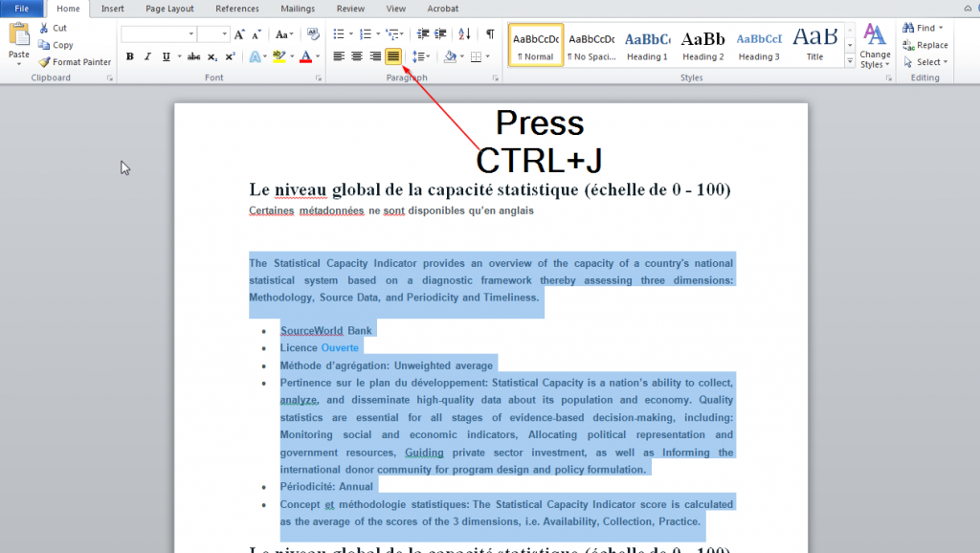The image size is (980, 553).
Task: Activate the Format Painter tool
Action: coord(75,62)
